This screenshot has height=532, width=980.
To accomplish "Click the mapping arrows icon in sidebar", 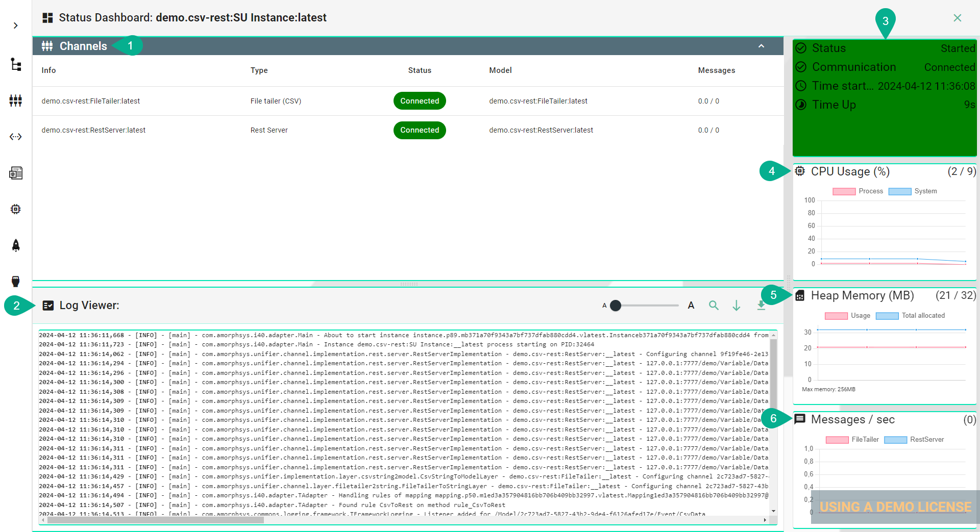I will [16, 137].
